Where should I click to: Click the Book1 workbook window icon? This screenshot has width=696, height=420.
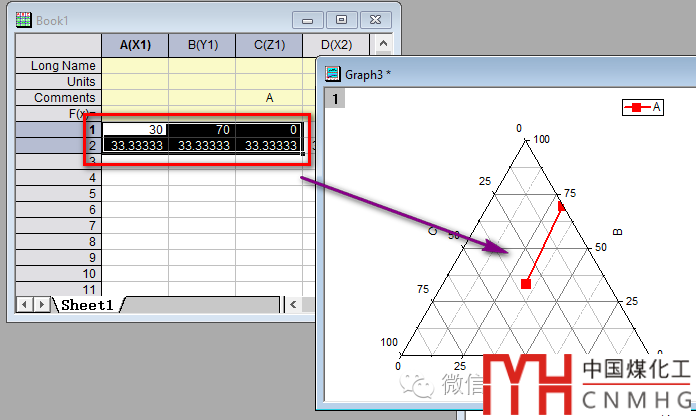click(x=22, y=19)
